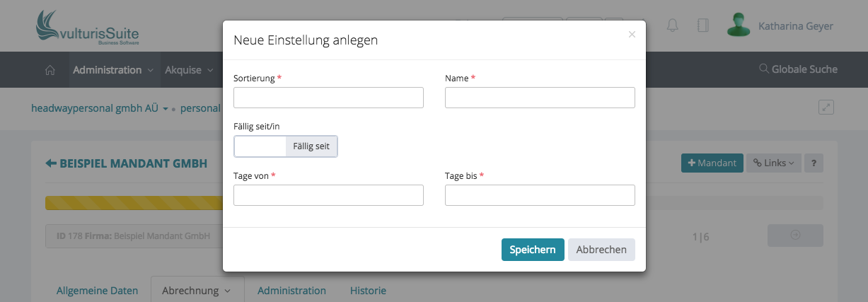Switch to the Allgemeine Daten tab
868x302 pixels.
[x=97, y=291]
